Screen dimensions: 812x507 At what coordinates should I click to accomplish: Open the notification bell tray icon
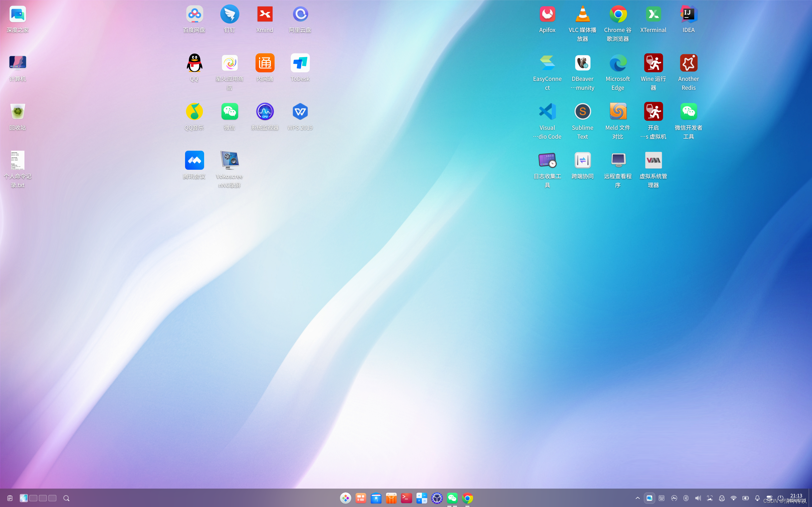[757, 498]
